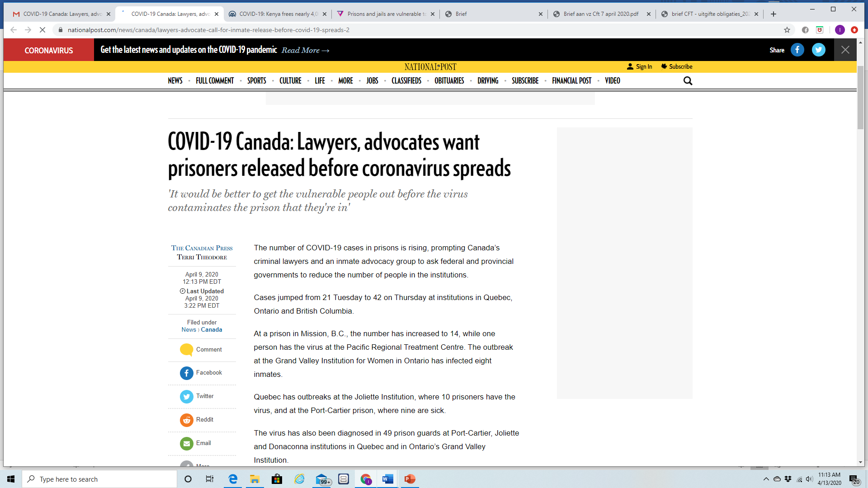Open Mail app with 99+ badge
Screen dimensions: 868x488
tap(322, 479)
